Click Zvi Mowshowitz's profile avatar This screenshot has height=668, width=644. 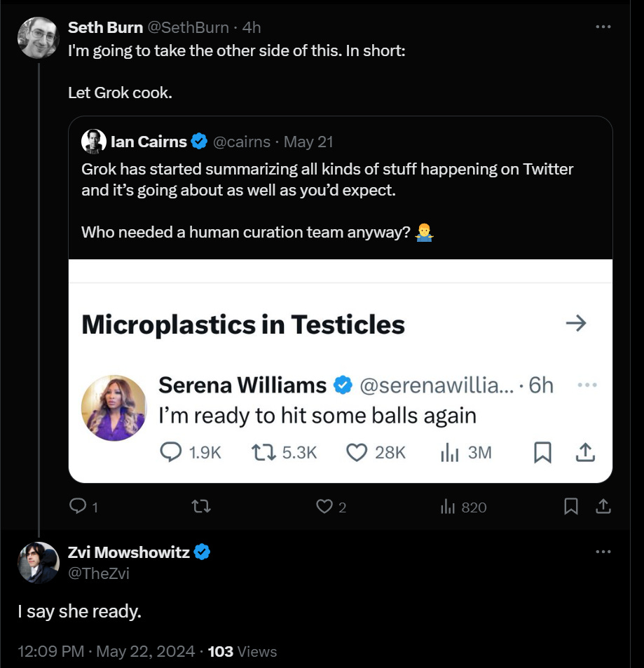click(39, 562)
